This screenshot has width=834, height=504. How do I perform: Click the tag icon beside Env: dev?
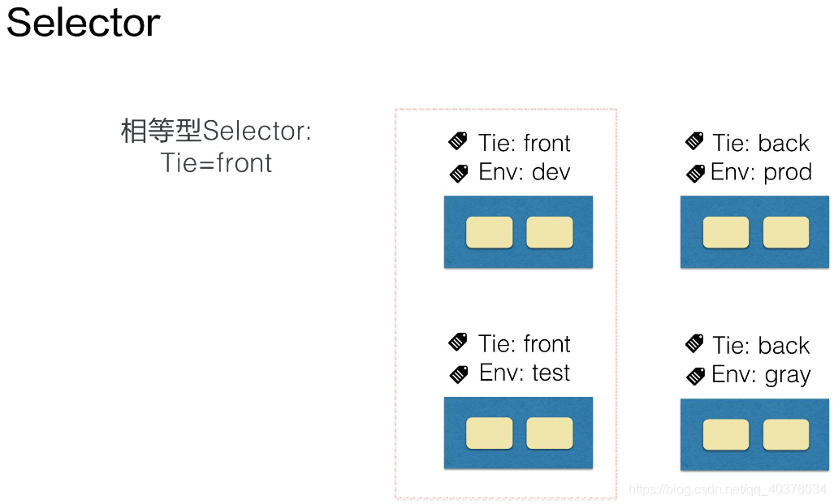[459, 174]
